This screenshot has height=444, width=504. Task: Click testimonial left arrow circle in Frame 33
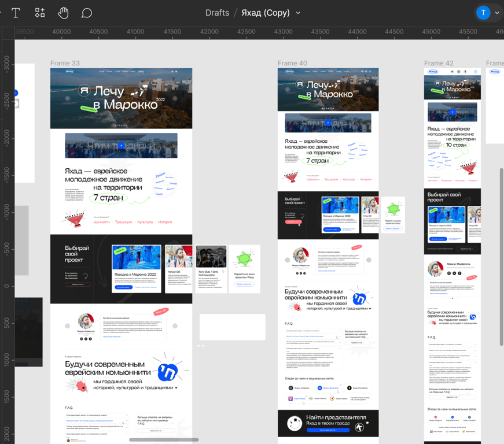pyautogui.click(x=68, y=326)
